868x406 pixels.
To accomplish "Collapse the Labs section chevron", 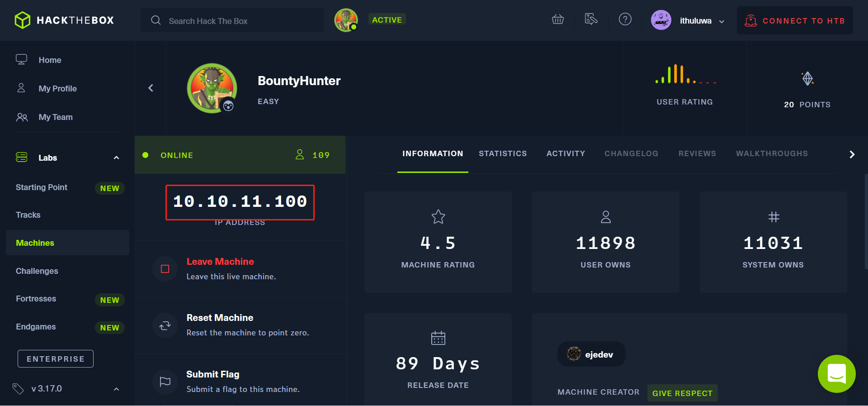I will (x=116, y=158).
